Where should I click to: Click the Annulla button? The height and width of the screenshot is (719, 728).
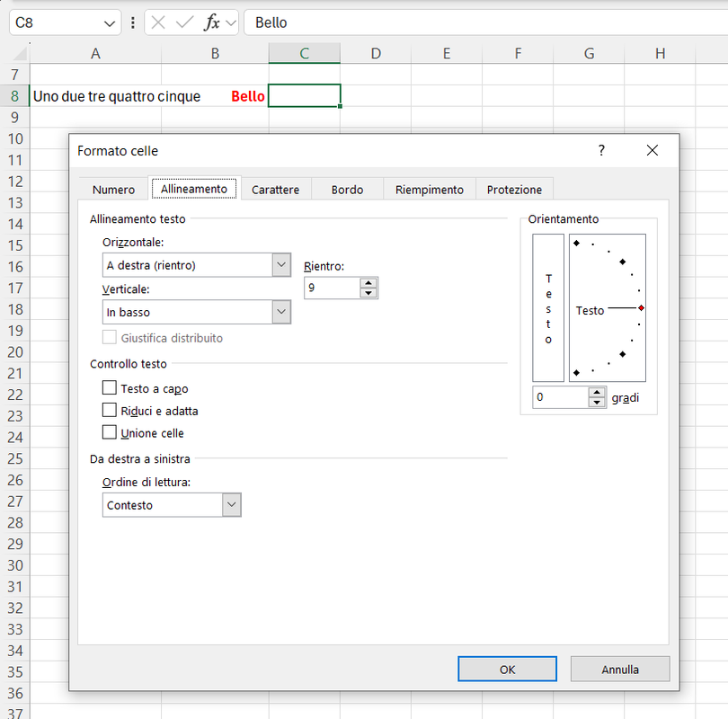[x=620, y=669]
